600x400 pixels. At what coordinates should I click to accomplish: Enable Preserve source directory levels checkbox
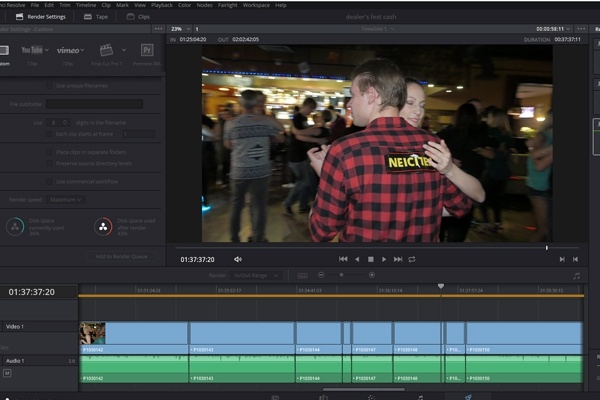[49, 163]
